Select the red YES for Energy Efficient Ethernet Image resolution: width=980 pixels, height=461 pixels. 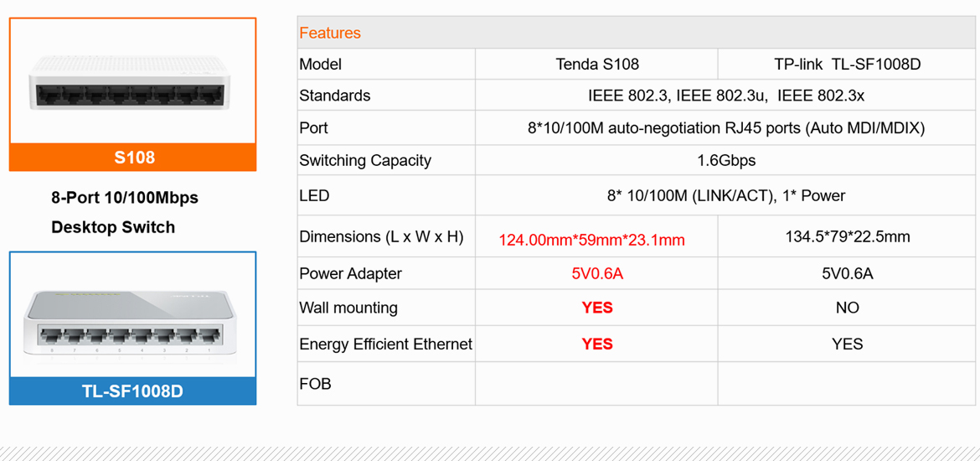pos(596,344)
